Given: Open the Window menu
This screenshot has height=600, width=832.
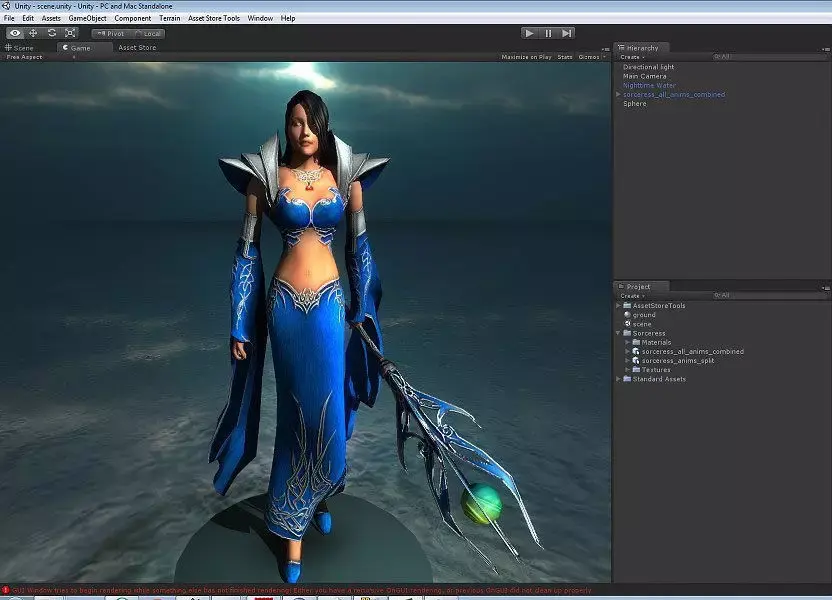Looking at the screenshot, I should click(x=260, y=18).
